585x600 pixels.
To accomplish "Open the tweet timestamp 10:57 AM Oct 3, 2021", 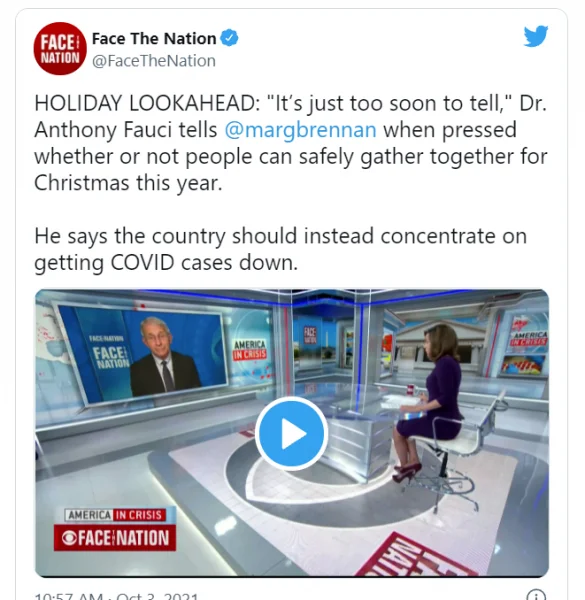I will click(x=116, y=596).
